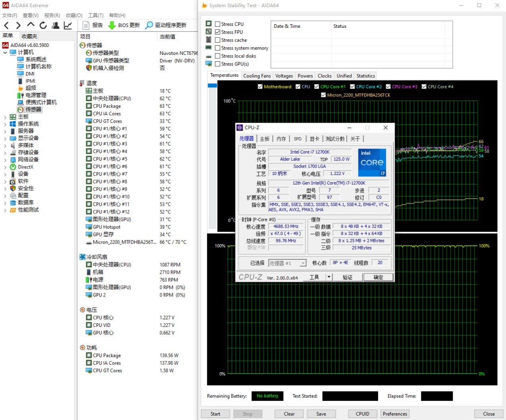Screen dimensions: 506x420
Task: Expand the 设备 tree node
Action: click(5, 174)
